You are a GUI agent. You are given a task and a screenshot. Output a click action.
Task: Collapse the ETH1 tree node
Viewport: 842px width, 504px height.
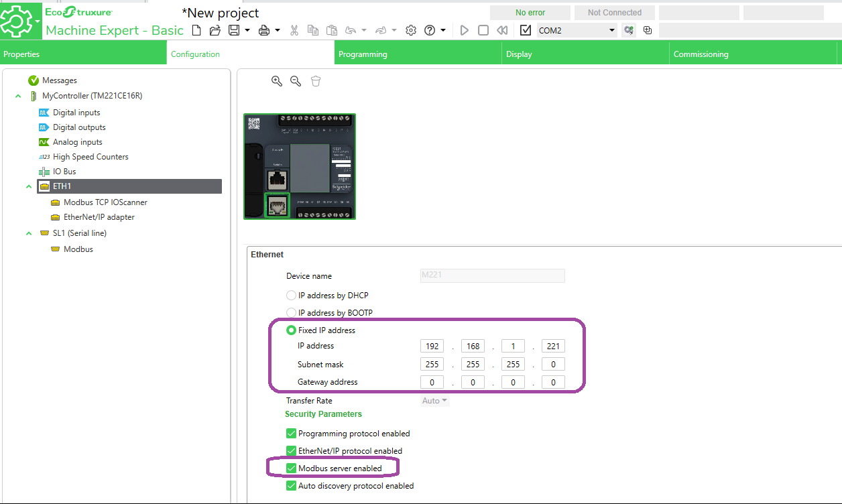[29, 186]
